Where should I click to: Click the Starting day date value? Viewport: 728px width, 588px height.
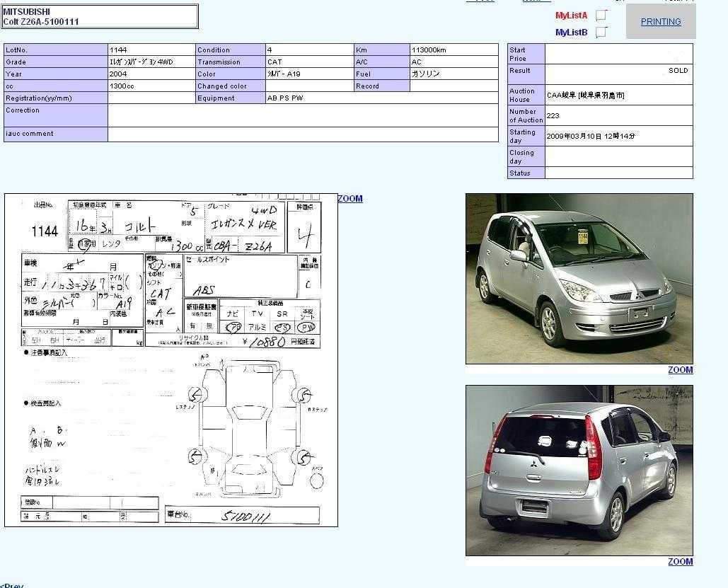click(x=618, y=136)
